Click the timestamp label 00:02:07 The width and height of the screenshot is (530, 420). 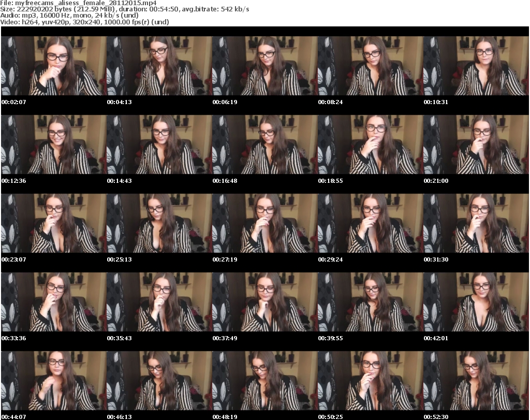pyautogui.click(x=13, y=102)
